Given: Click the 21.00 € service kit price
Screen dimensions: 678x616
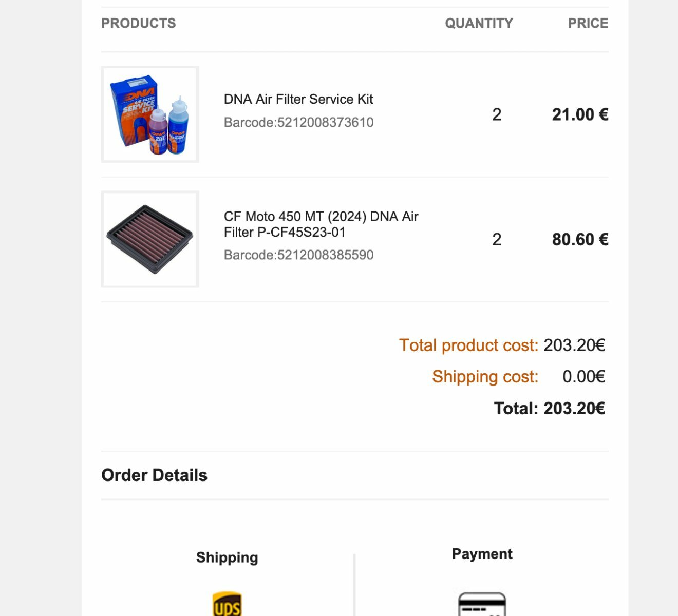Looking at the screenshot, I should [580, 114].
